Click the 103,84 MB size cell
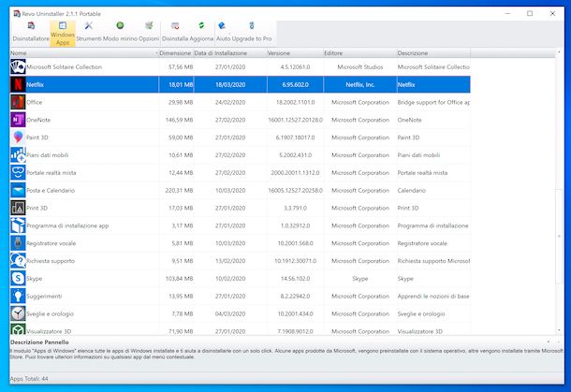The width and height of the screenshot is (571, 392). pos(179,279)
